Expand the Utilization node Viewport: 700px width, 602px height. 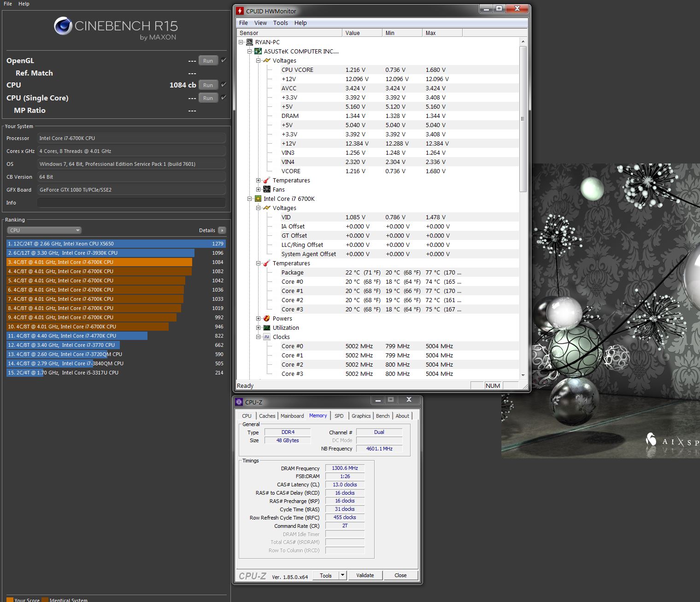tap(258, 327)
